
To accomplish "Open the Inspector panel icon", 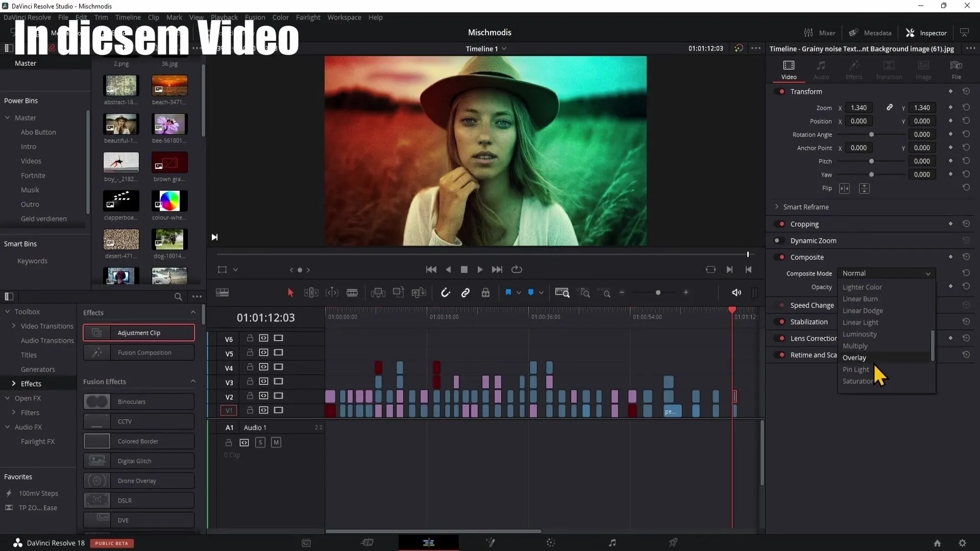I will point(911,32).
